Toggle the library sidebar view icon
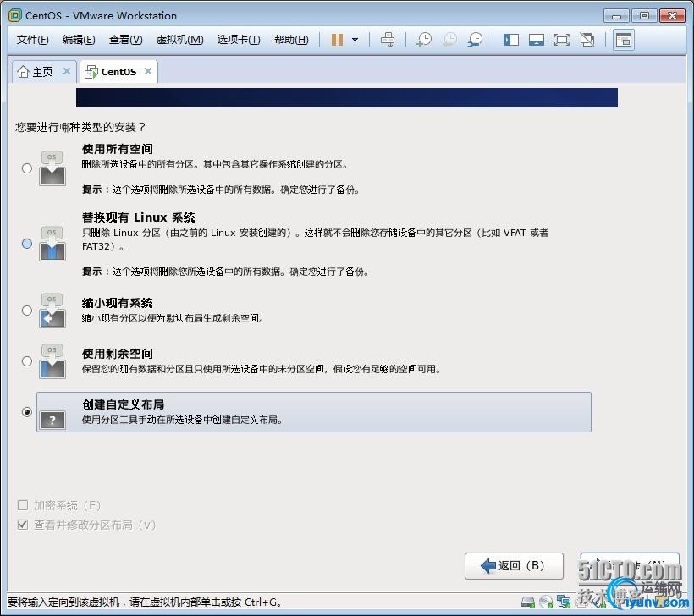This screenshot has height=616, width=694. pos(511,40)
